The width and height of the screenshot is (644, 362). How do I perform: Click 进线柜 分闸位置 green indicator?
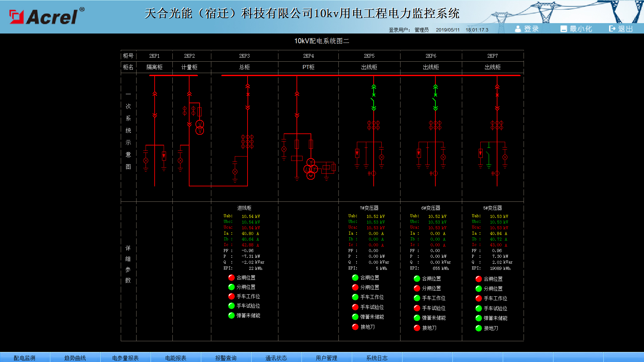231,287
